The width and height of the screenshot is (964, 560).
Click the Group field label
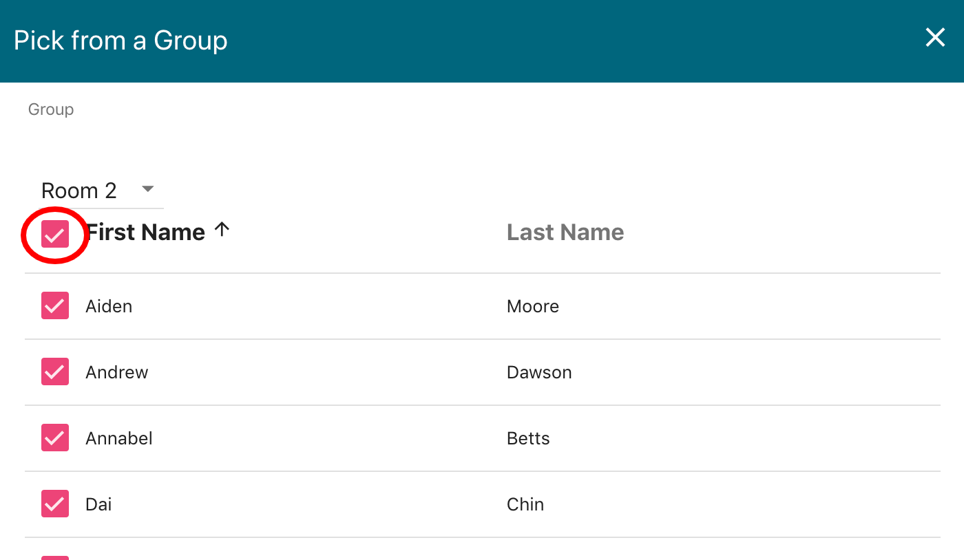click(x=51, y=109)
